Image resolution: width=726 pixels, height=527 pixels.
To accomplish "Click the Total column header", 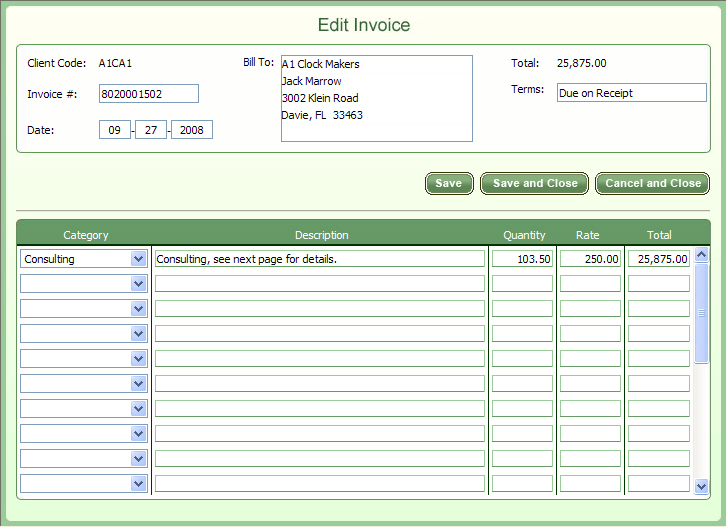I will [x=659, y=235].
